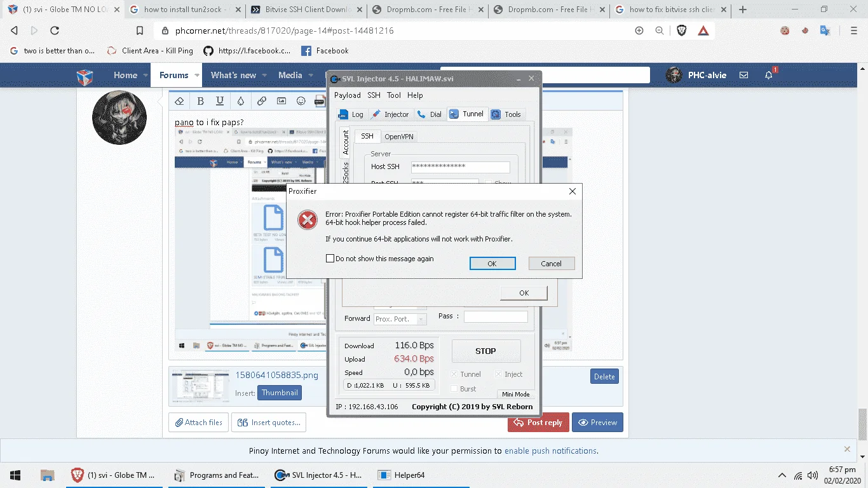This screenshot has width=868, height=488.
Task: Click the eraser remove-formatting icon in editor
Action: [179, 101]
